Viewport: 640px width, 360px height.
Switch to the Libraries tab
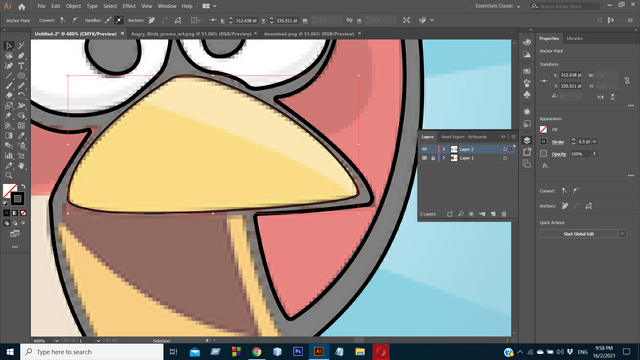click(574, 38)
